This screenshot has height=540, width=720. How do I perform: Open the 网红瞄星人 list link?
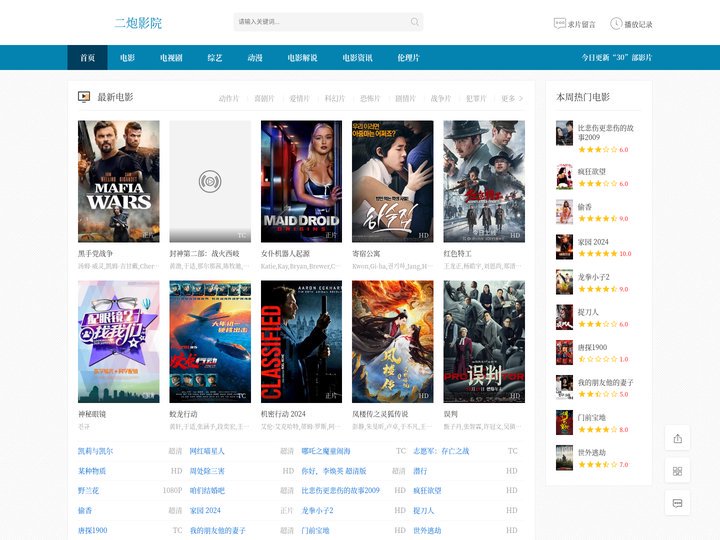(207, 451)
